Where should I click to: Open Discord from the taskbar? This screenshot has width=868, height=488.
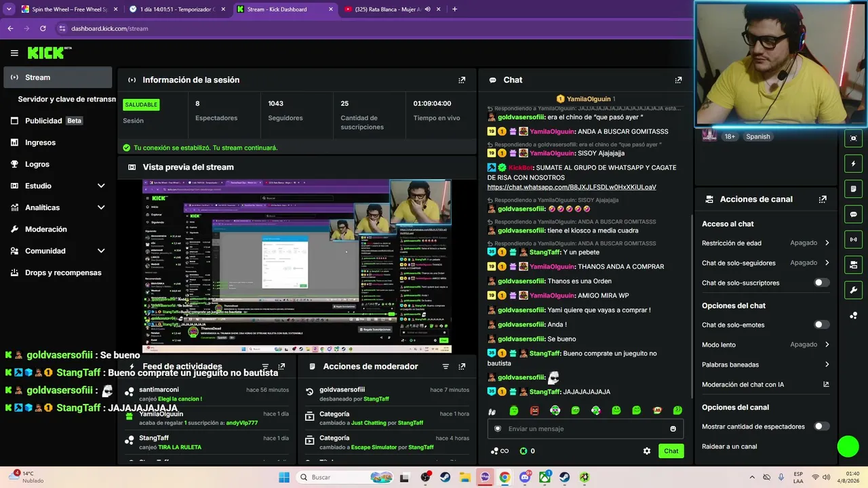(x=525, y=477)
